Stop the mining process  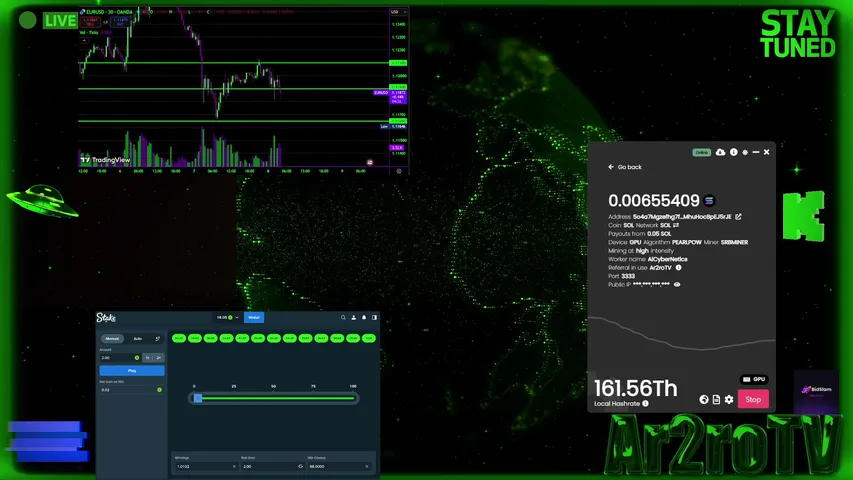(x=753, y=399)
